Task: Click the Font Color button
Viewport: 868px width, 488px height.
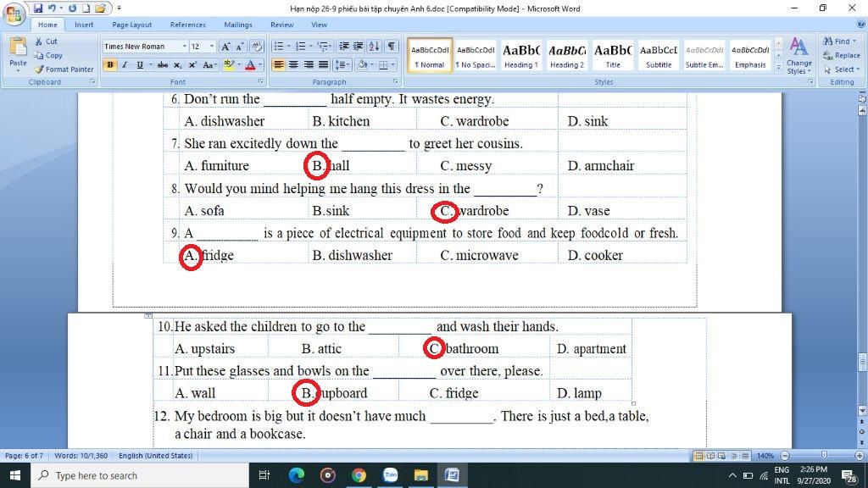Action: [250, 64]
